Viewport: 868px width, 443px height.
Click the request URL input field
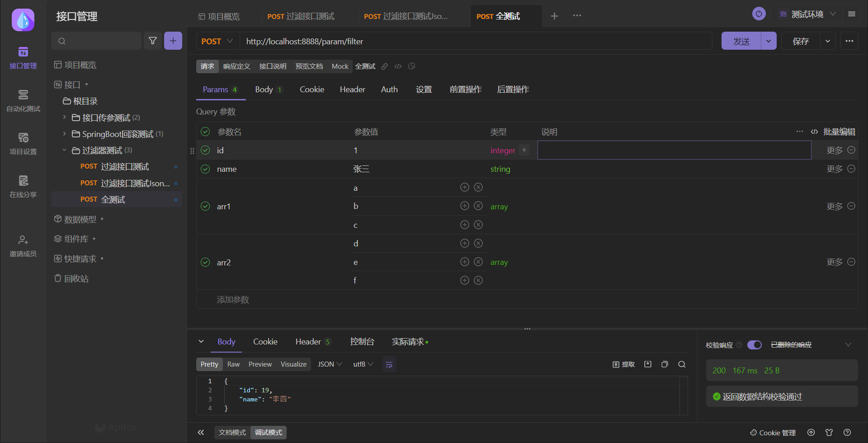(x=476, y=41)
